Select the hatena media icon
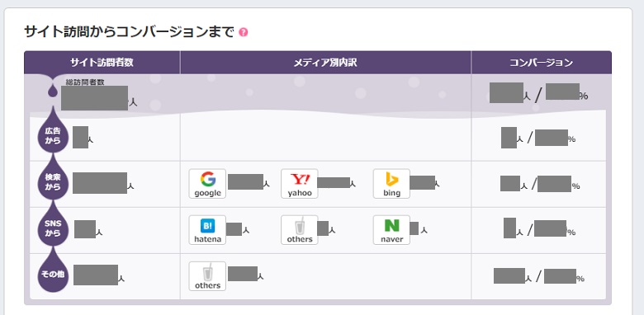 (207, 230)
